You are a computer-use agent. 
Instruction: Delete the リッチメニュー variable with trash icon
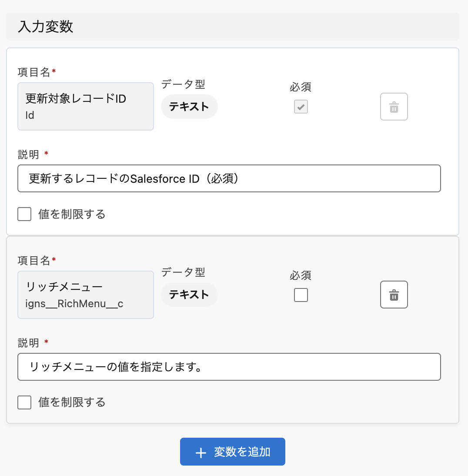click(394, 295)
